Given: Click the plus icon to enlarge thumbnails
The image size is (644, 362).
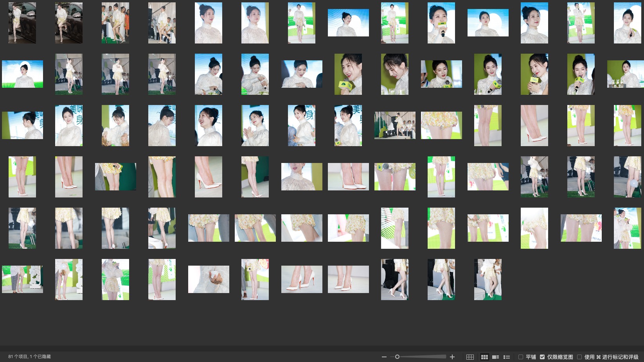Looking at the screenshot, I should (452, 357).
